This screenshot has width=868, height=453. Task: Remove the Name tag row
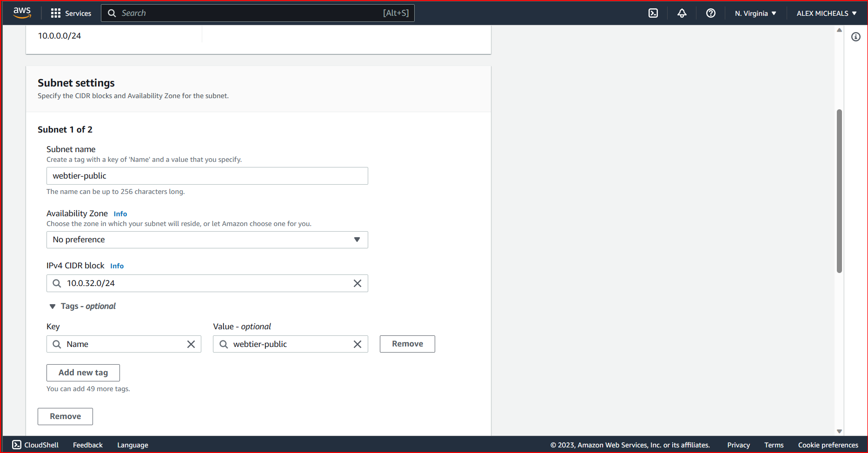click(x=407, y=344)
